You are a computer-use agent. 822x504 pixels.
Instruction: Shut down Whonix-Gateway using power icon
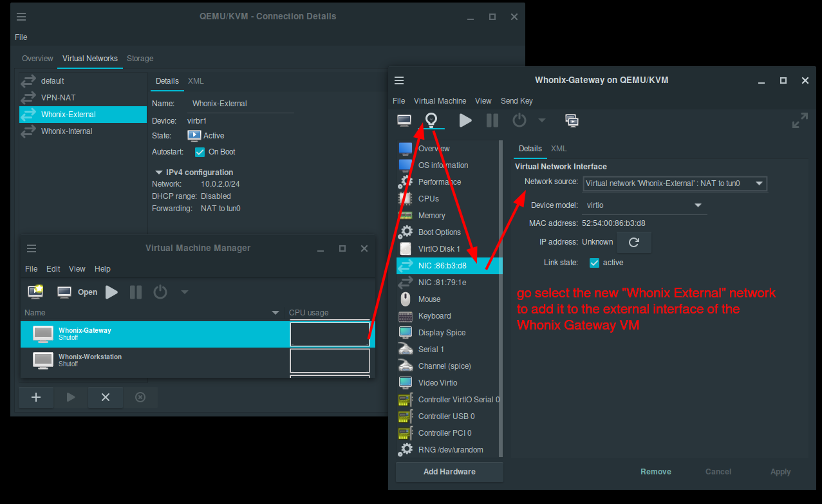[519, 120]
